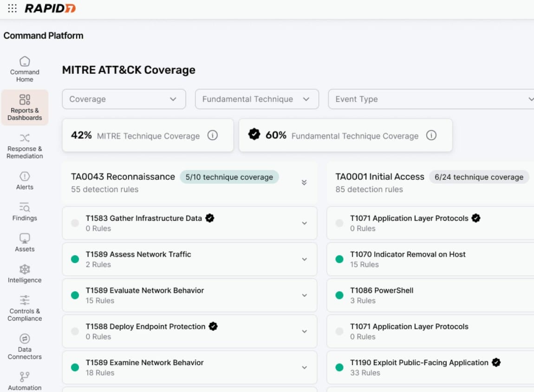This screenshot has width=534, height=392.
Task: Click status dot for T1070 Indicator Removal on Host
Action: point(339,259)
